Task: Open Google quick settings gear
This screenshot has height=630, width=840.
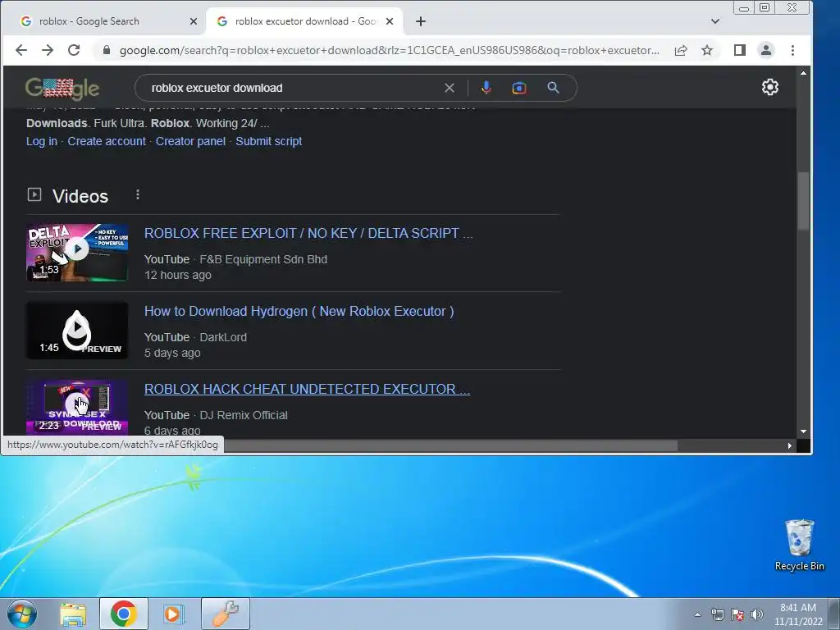Action: tap(769, 87)
